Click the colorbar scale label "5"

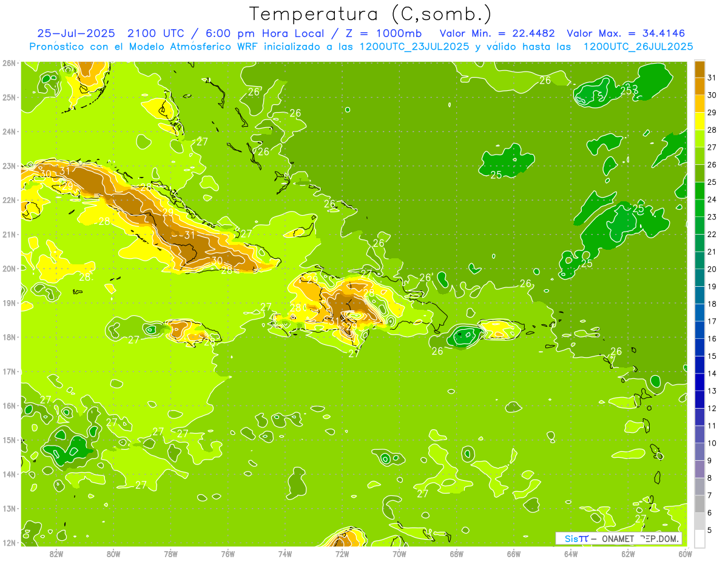click(710, 530)
